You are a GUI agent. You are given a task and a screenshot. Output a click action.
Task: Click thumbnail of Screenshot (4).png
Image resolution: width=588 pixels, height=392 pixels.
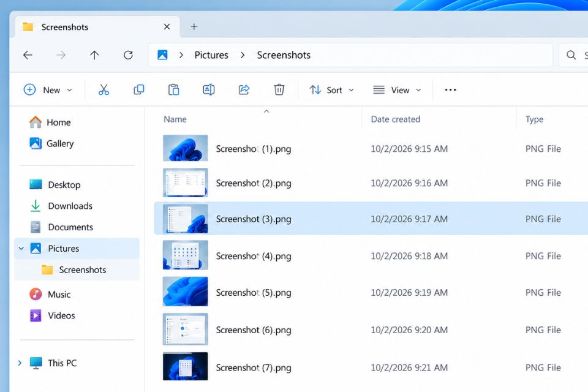click(185, 255)
